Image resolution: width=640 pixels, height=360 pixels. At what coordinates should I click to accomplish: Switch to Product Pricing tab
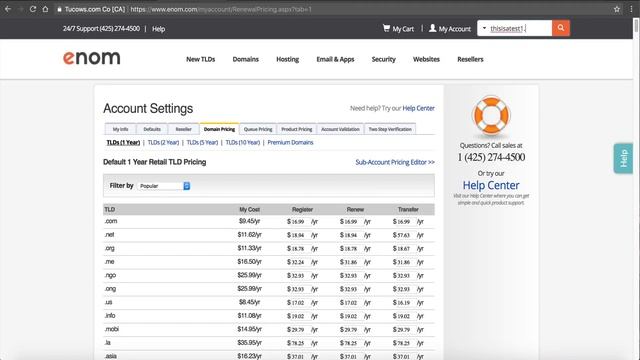point(297,129)
